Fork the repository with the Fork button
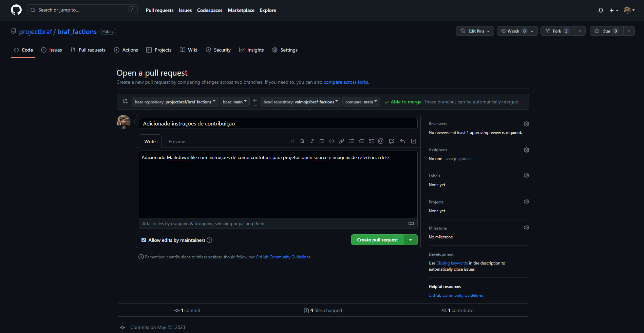 tap(557, 31)
